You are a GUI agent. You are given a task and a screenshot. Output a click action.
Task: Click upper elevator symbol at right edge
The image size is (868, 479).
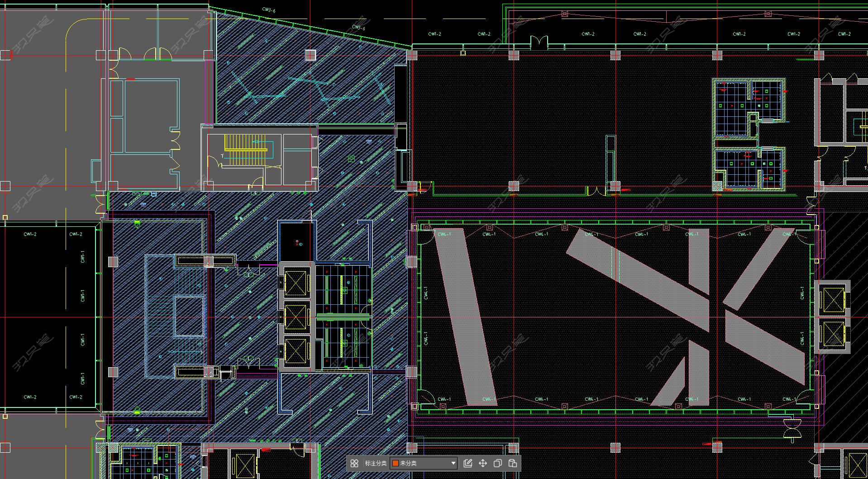[834, 301]
